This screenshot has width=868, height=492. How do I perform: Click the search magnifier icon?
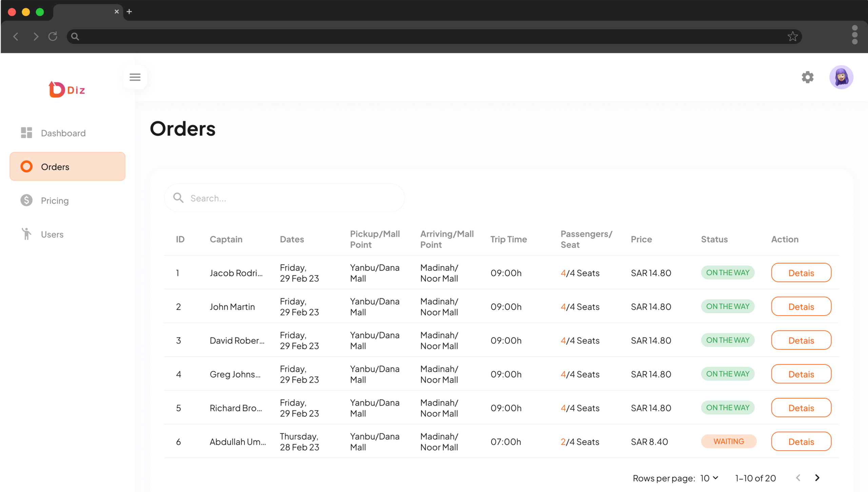tap(178, 198)
